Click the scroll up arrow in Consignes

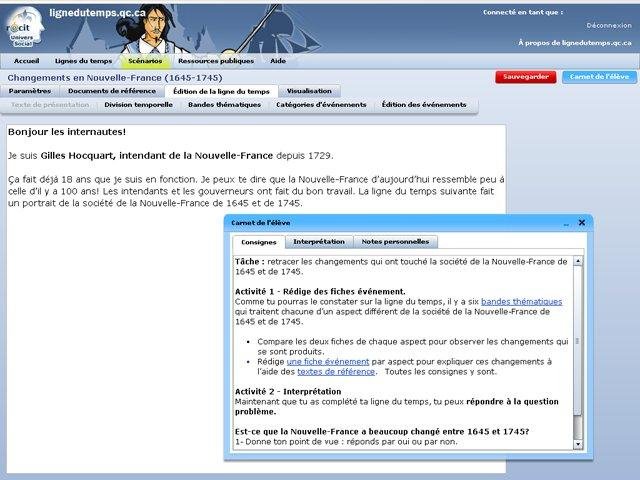pos(578,261)
